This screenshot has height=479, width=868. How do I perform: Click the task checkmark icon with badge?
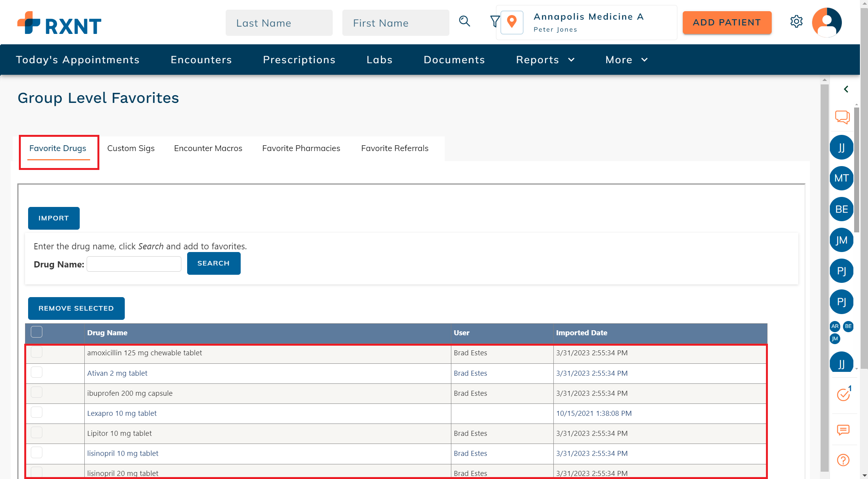coord(843,394)
